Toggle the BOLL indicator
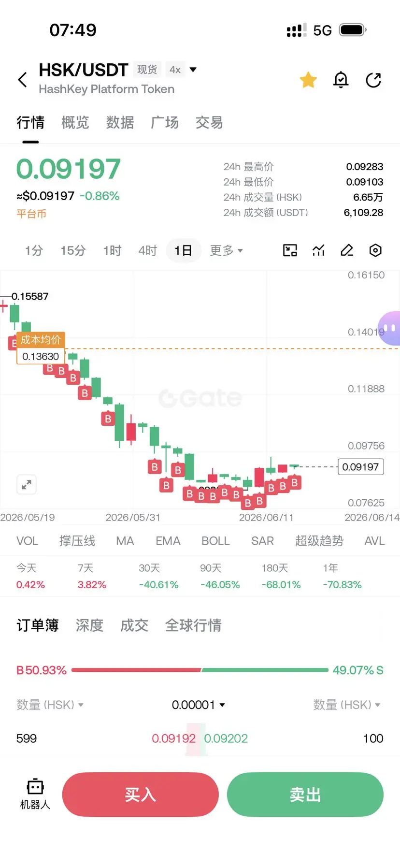 (x=215, y=541)
